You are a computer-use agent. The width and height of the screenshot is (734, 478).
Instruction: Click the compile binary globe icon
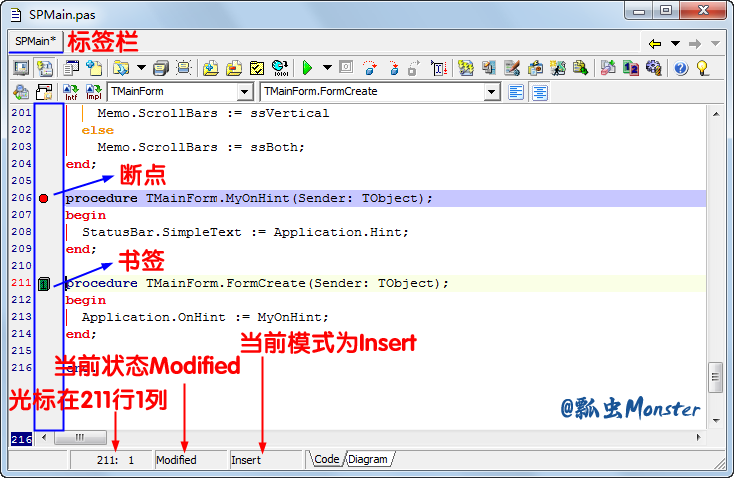point(280,68)
